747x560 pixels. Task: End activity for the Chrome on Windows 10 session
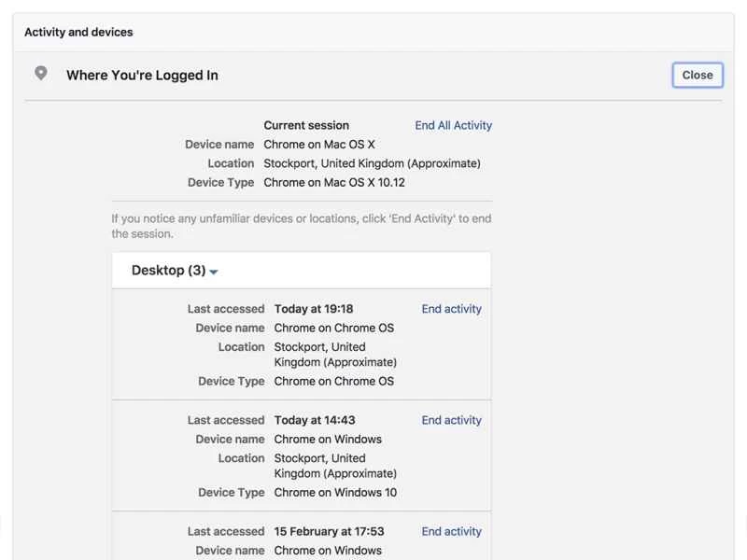(450, 420)
